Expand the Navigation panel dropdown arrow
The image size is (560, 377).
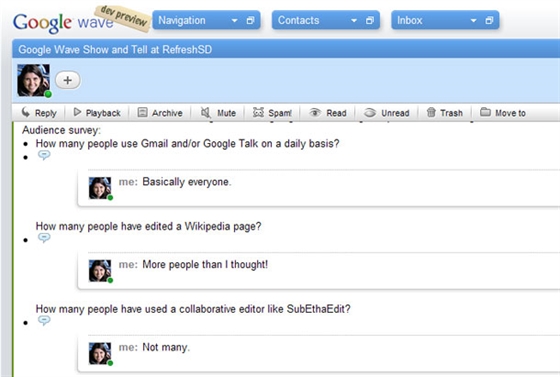(235, 21)
